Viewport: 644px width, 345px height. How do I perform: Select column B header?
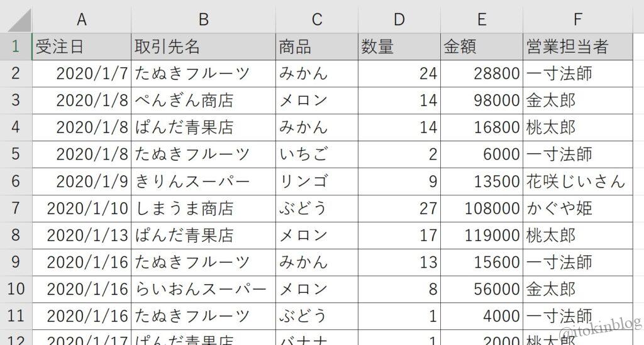click(x=203, y=20)
